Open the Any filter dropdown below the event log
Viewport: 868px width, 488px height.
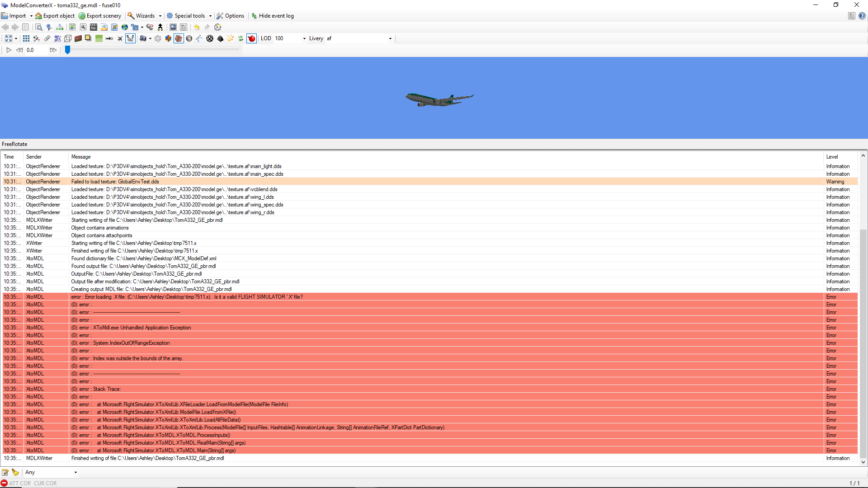click(x=75, y=473)
